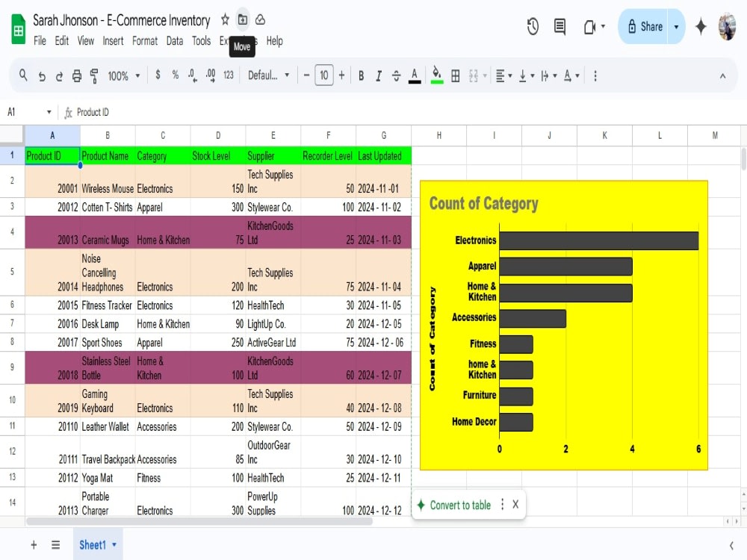Open the fill color picker

[x=436, y=75]
